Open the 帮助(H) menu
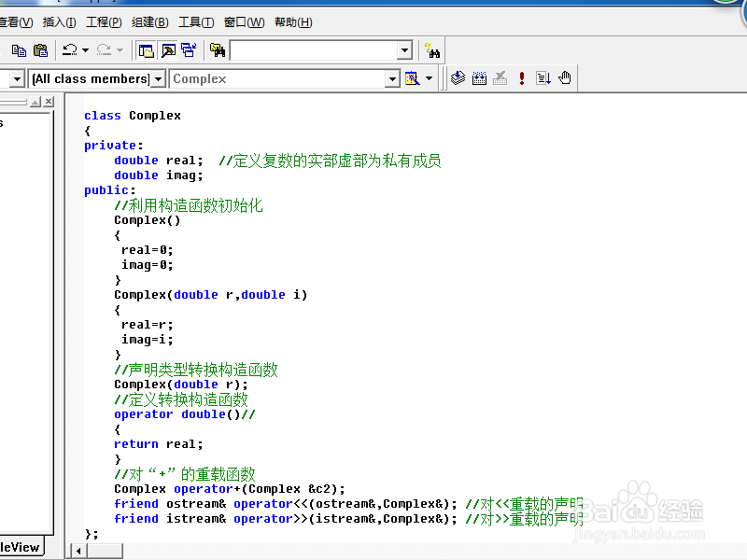The height and width of the screenshot is (560, 747). 293,22
